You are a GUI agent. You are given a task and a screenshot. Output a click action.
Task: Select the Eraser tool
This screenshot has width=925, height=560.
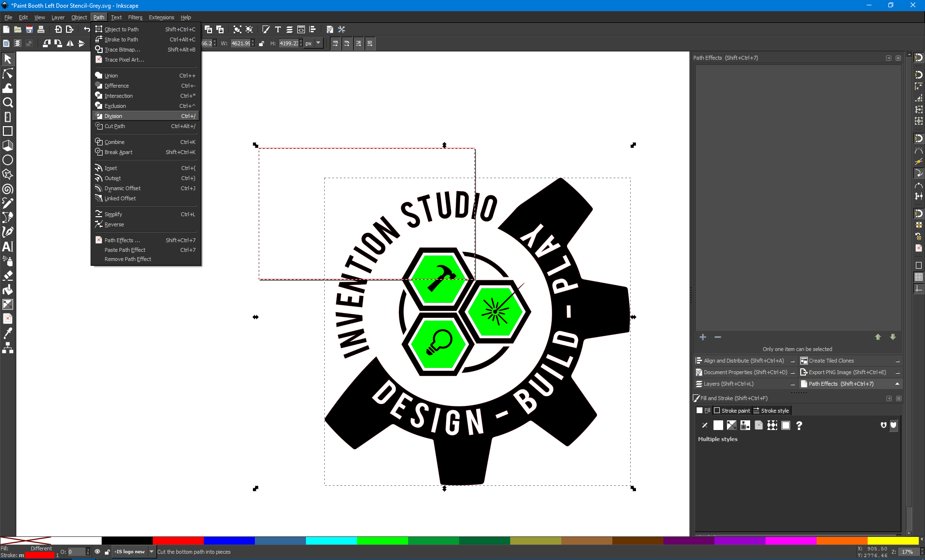click(x=8, y=275)
